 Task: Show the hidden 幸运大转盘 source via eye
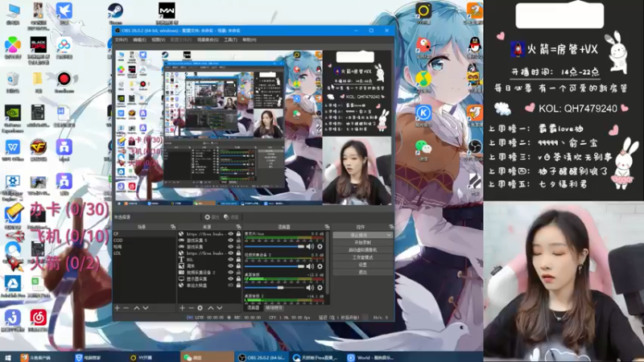click(231, 286)
